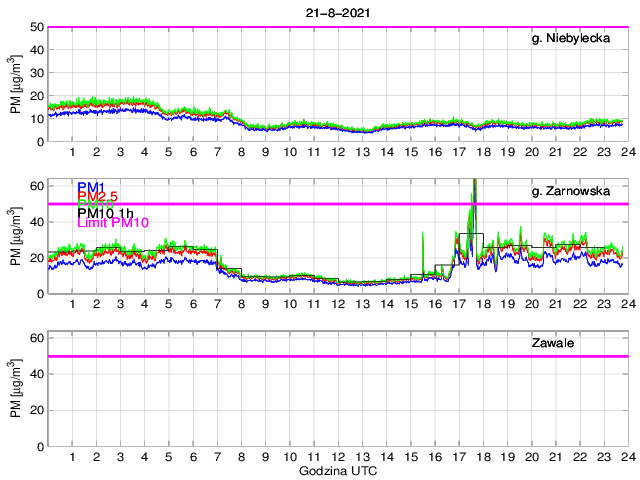Click the 40 y-axis tick of Zarnowska chart
The height and width of the screenshot is (480, 640).
[37, 222]
